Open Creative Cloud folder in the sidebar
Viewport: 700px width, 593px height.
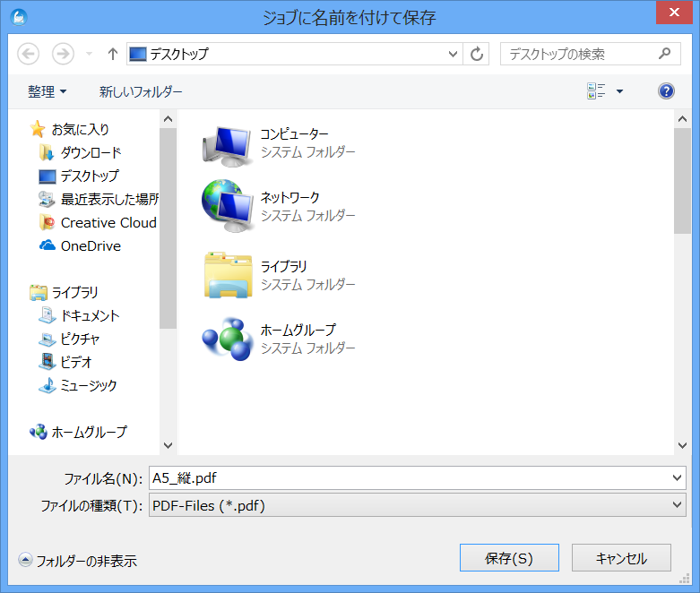[x=108, y=223]
